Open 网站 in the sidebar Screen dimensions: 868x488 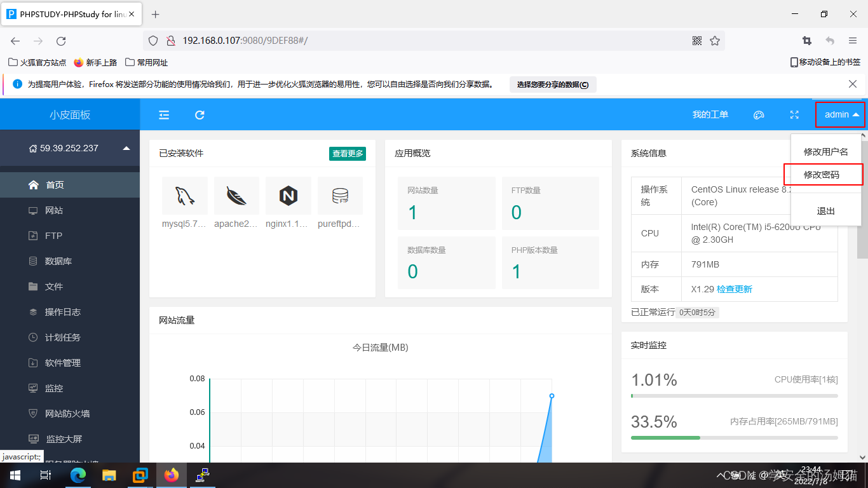70,210
